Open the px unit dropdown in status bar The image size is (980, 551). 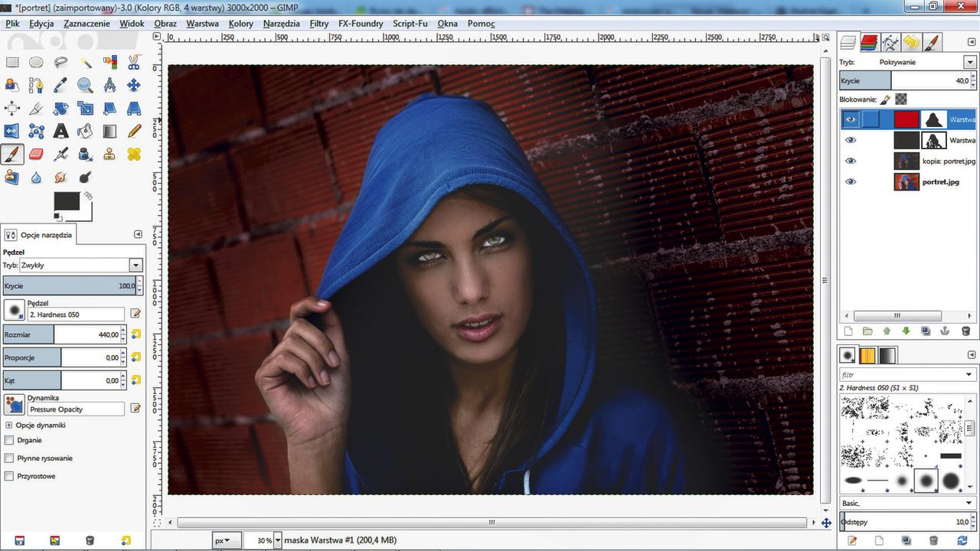[227, 540]
